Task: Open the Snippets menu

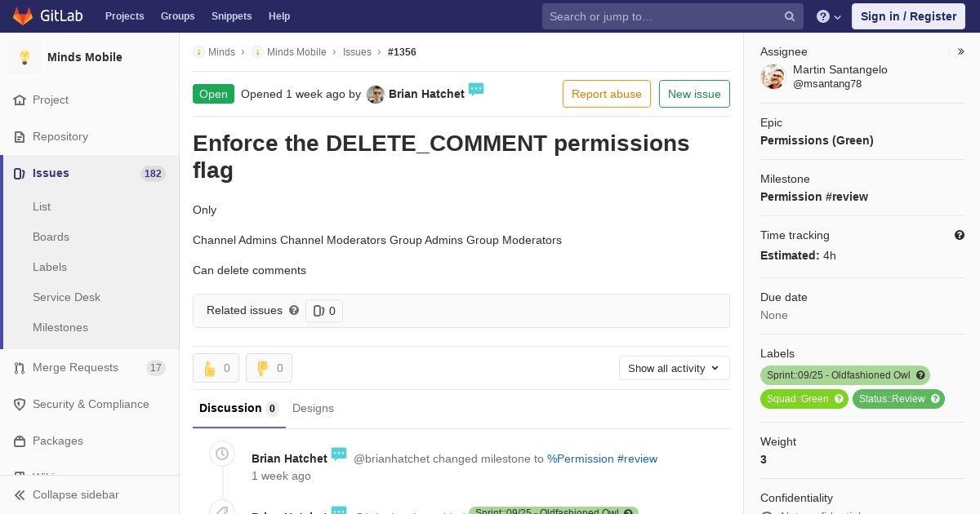Action: (x=232, y=16)
